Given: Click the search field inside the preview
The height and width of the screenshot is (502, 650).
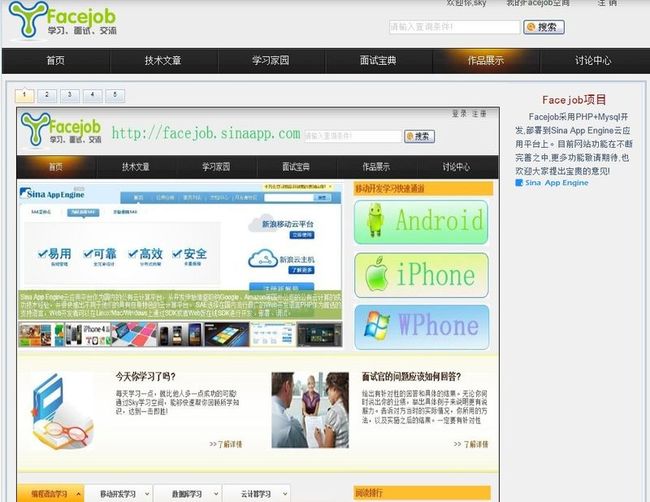Looking at the screenshot, I should pyautogui.click(x=353, y=136).
